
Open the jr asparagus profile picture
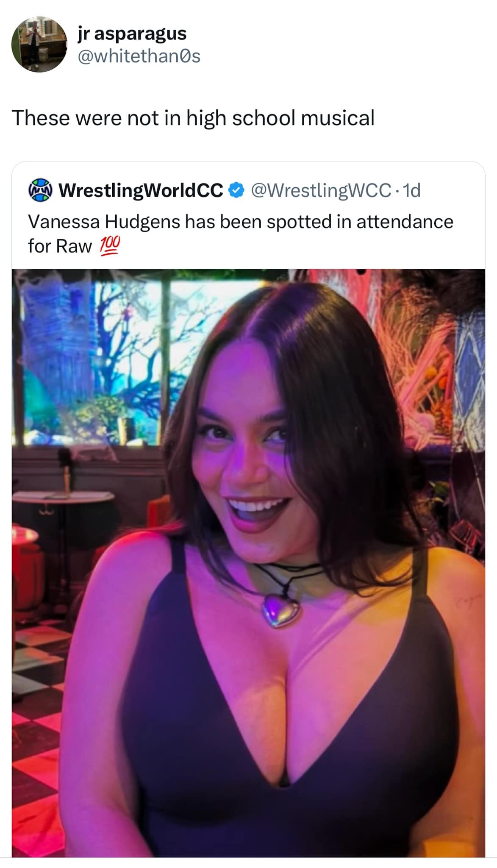point(39,45)
